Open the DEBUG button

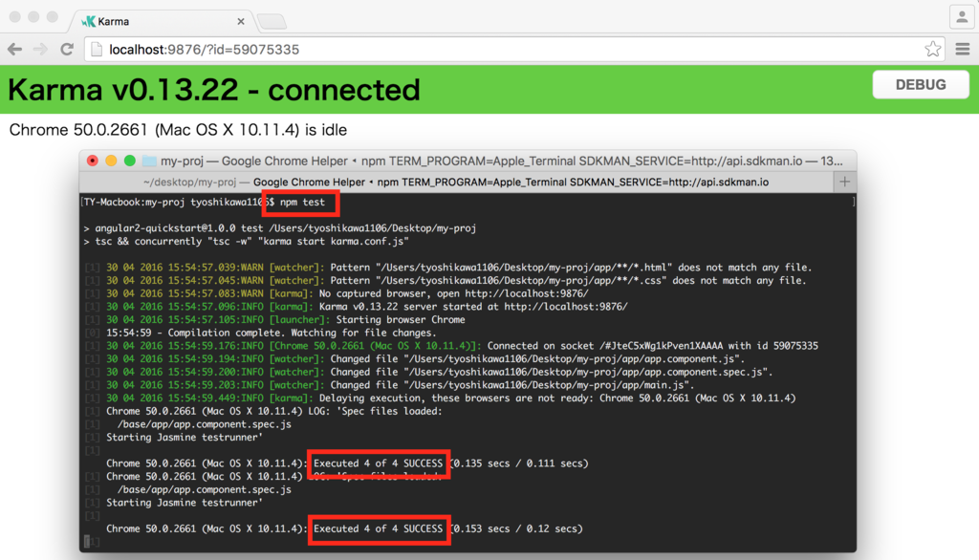[x=921, y=84]
